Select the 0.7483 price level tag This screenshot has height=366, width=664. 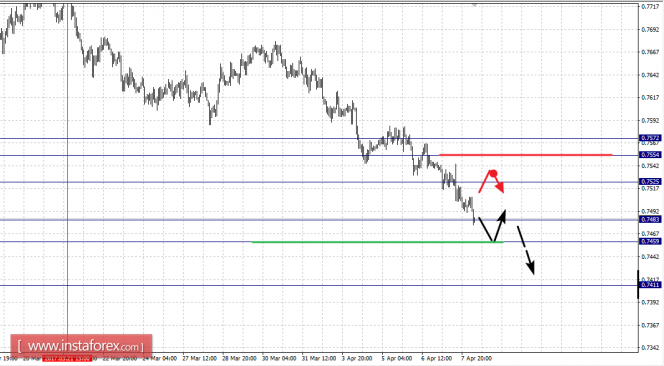click(x=650, y=219)
